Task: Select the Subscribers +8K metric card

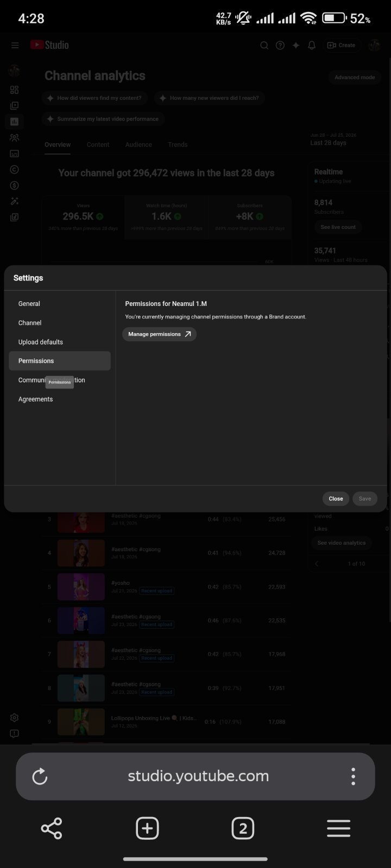Action: [x=250, y=217]
